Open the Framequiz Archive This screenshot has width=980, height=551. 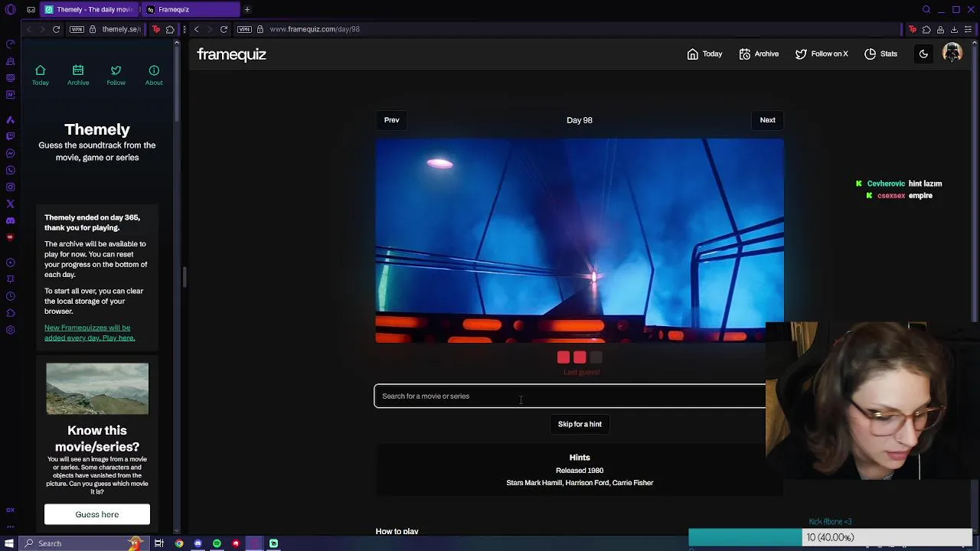click(759, 54)
